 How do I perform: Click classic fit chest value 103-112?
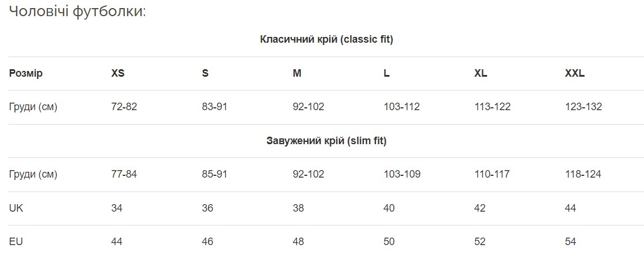(401, 107)
